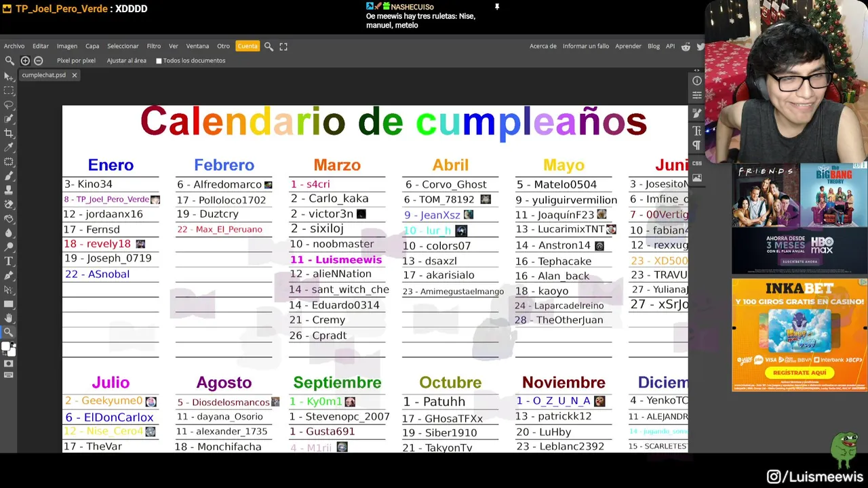The height and width of the screenshot is (488, 868).
Task: Select the Spot Healing tool
Action: coord(9,161)
